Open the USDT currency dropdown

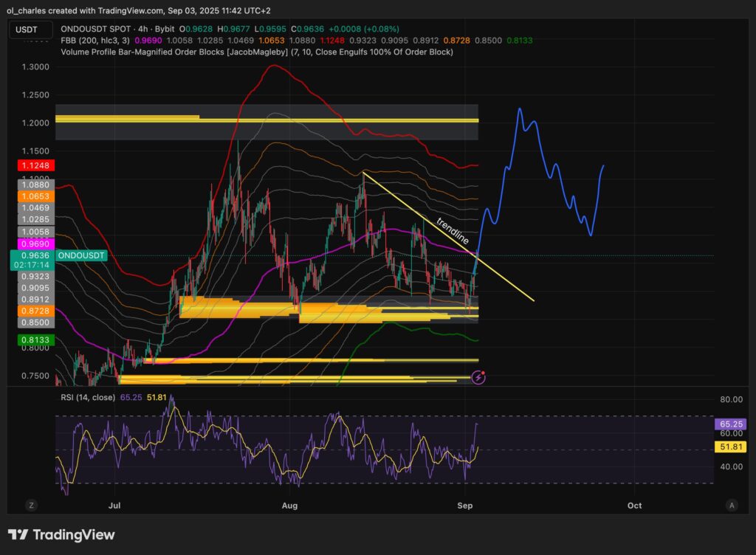30,30
